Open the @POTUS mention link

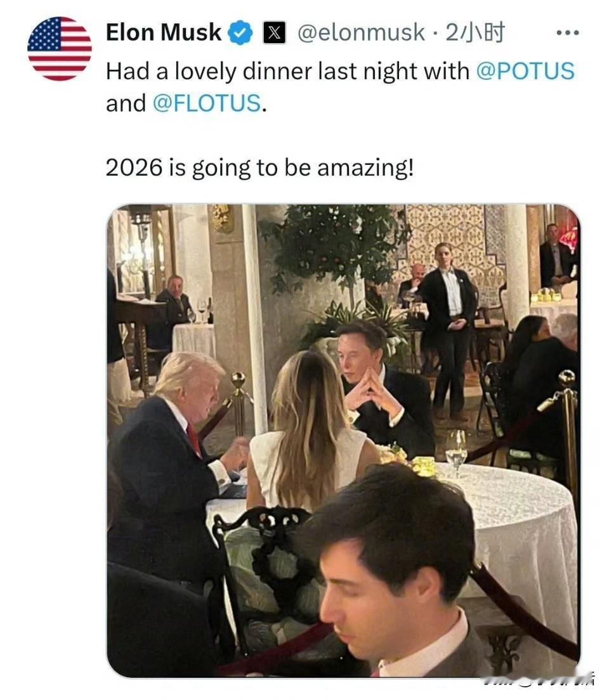click(525, 71)
